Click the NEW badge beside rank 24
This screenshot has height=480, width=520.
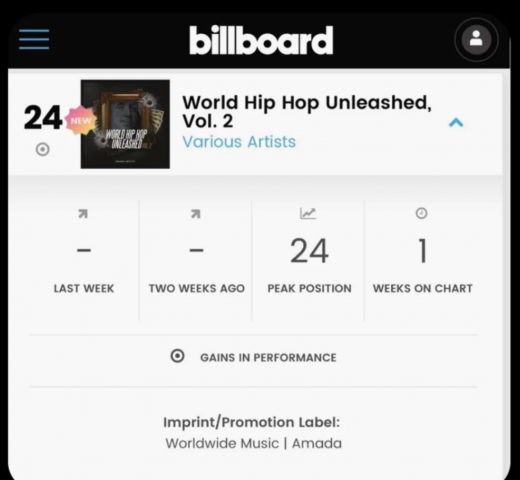pyautogui.click(x=81, y=120)
